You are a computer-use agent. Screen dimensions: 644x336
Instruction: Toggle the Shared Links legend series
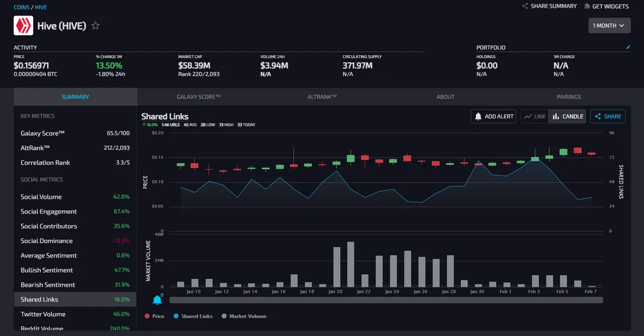(193, 316)
